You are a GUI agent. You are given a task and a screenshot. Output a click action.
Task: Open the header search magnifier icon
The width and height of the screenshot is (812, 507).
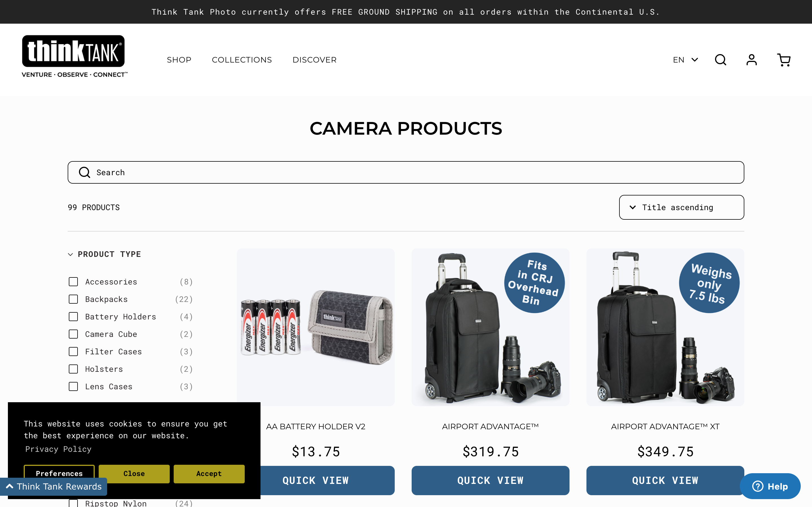coord(720,60)
